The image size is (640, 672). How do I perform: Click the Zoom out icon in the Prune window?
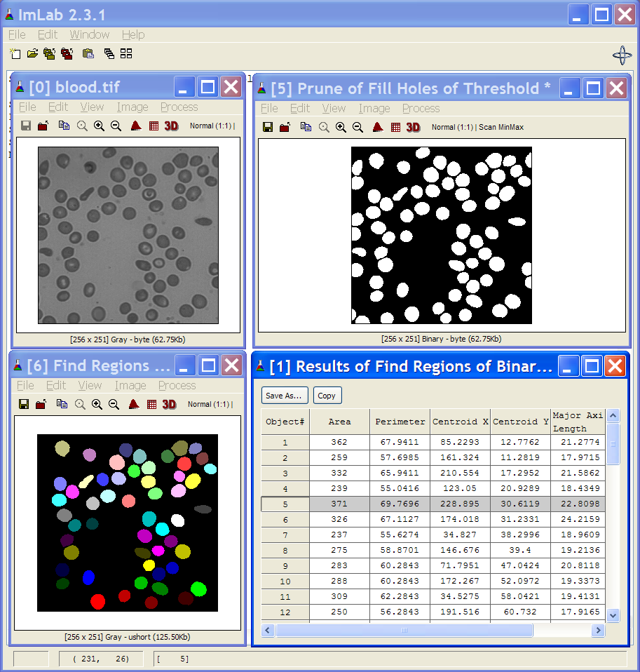pos(358,127)
